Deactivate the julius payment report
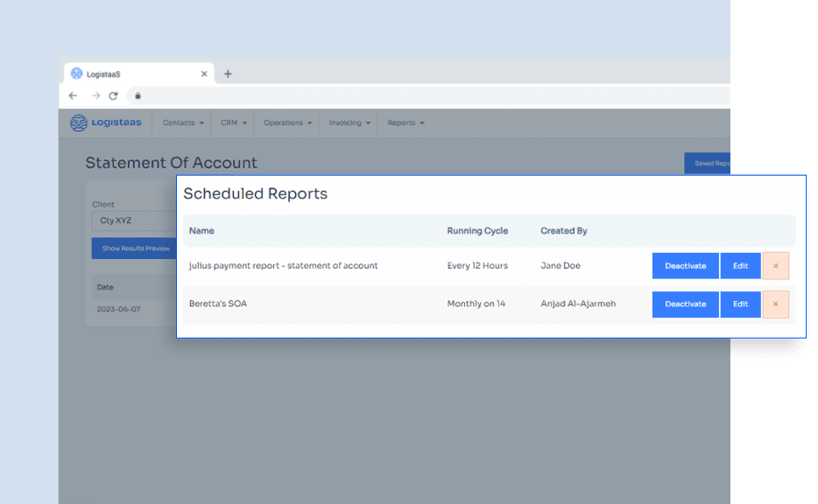 click(x=685, y=266)
